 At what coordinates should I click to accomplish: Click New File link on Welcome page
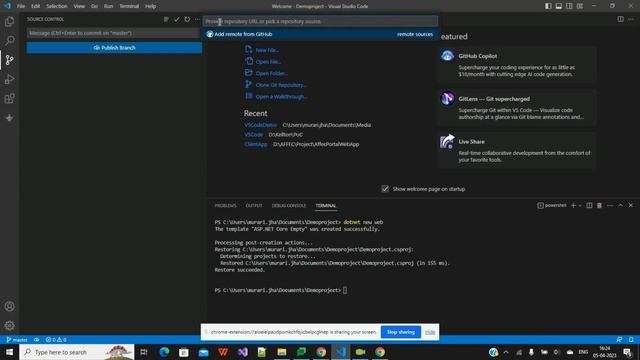(x=267, y=50)
